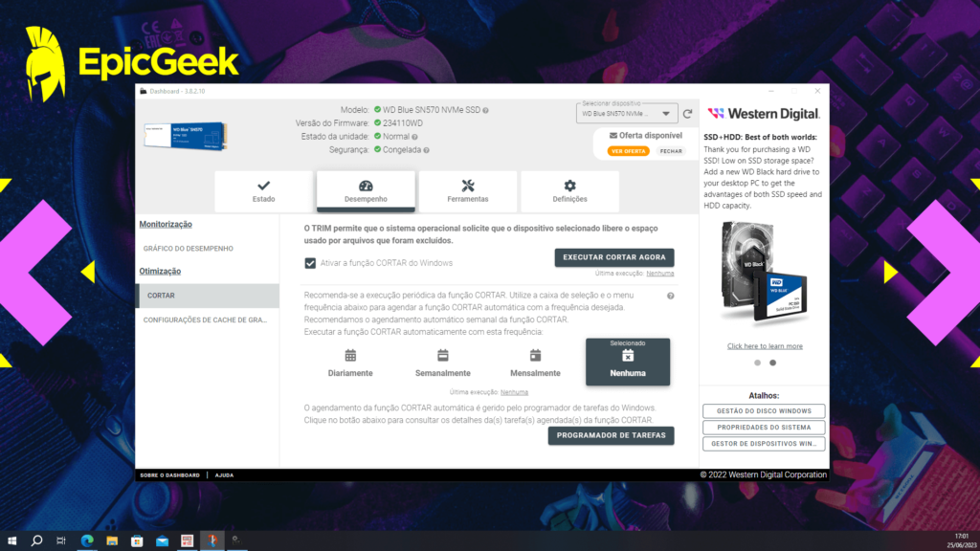980x551 pixels.
Task: Switch to second carousel dot in ad panel
Action: point(772,363)
